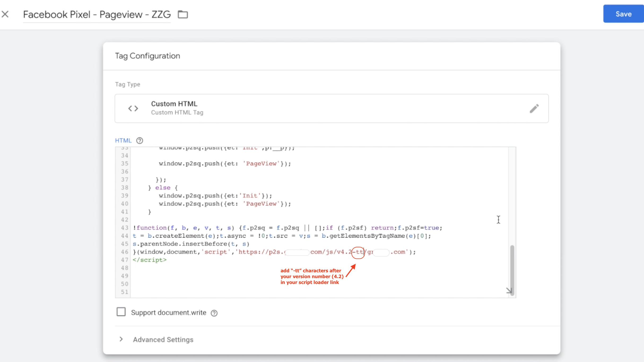Open help icon beside Support document.write
Viewport: 644px width, 362px height.
coord(214,313)
